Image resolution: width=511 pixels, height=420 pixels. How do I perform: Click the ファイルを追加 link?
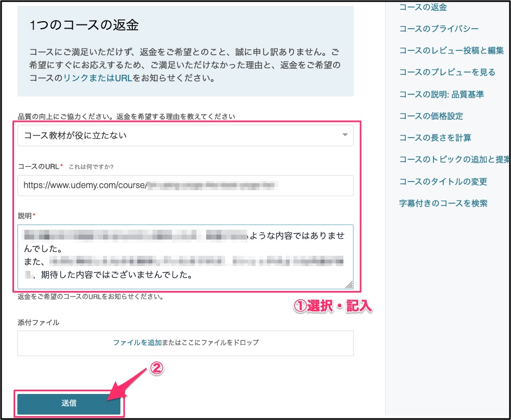tap(137, 343)
